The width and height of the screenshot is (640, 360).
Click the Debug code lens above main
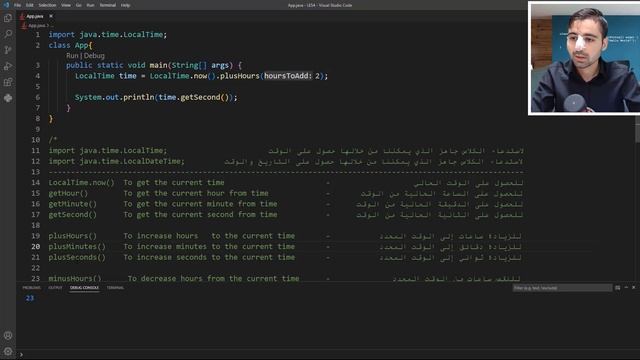tap(94, 56)
